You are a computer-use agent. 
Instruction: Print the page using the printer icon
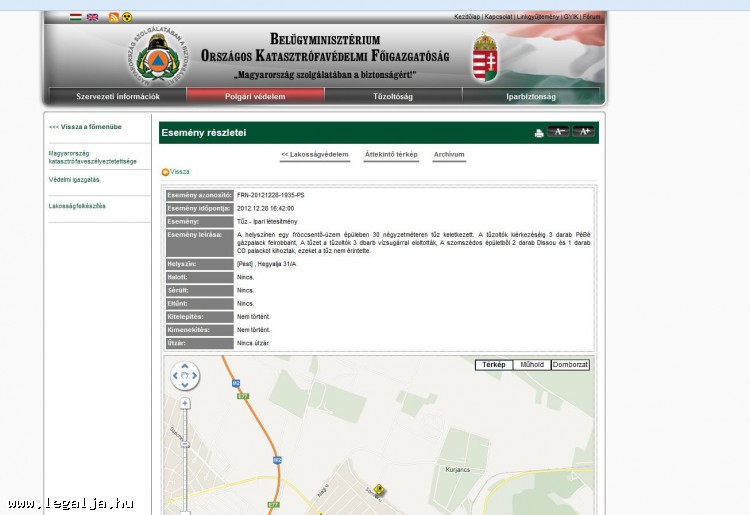(x=539, y=133)
